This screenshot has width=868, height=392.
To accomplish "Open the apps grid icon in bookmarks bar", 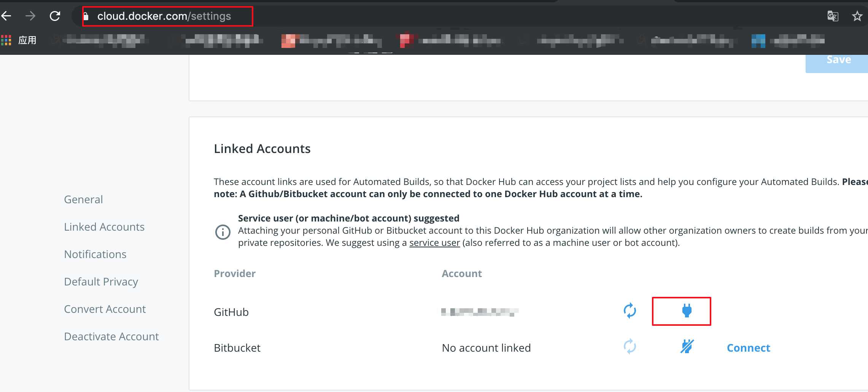I will click(x=6, y=40).
